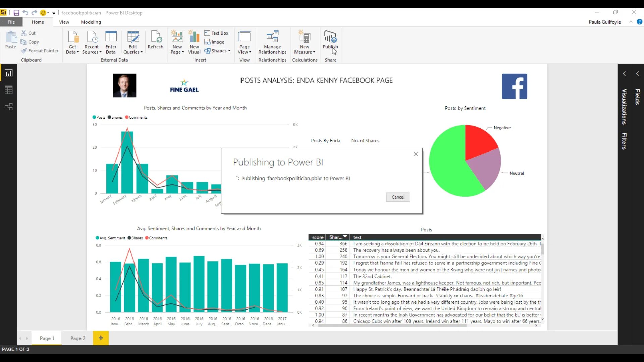The height and width of the screenshot is (362, 644).
Task: Open the Get Data dropdown
Action: point(72,42)
